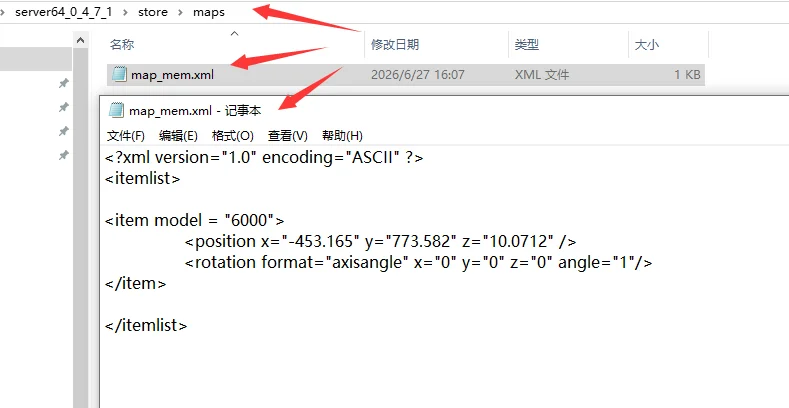Click the first pin icon in the sidebar
The image size is (789, 408).
coord(63,83)
